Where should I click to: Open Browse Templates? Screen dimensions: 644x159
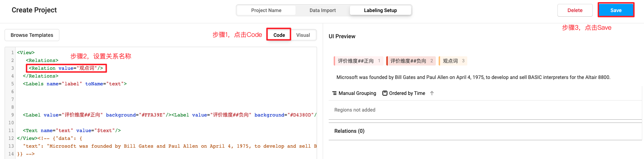[32, 35]
